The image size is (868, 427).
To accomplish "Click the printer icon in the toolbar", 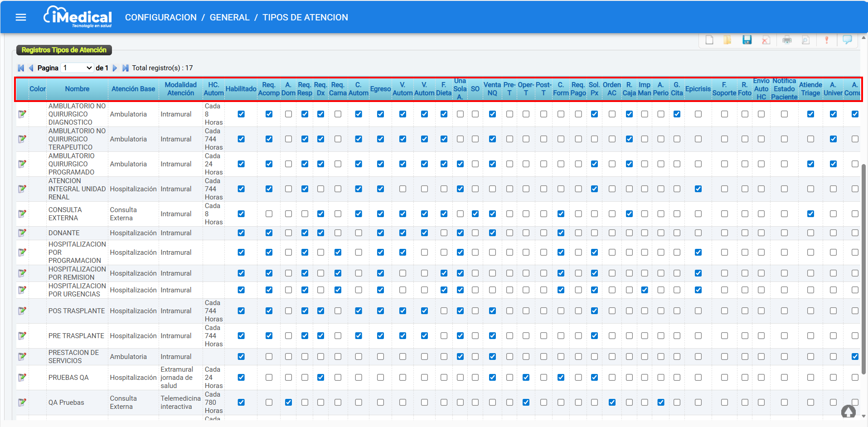I will (787, 40).
